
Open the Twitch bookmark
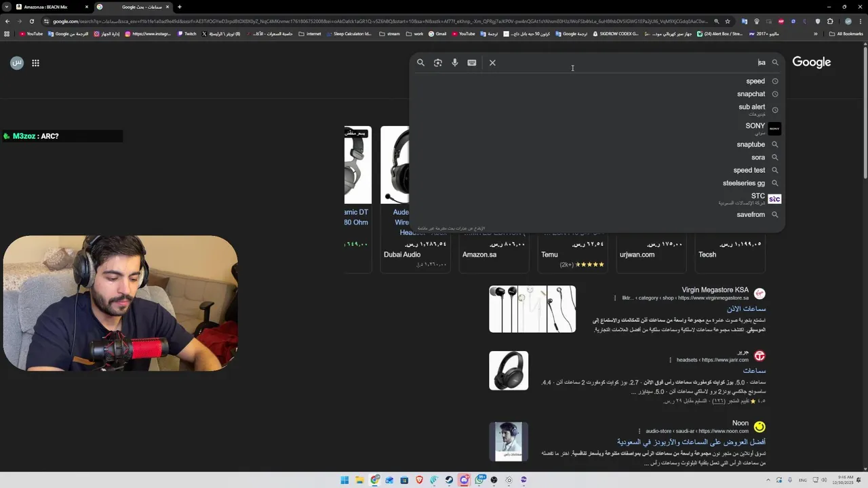click(187, 34)
